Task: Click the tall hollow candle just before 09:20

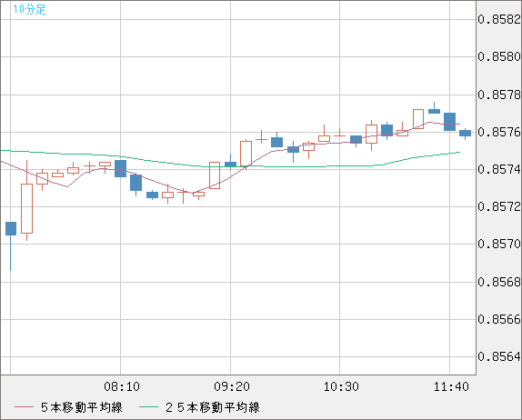Action: 215,175
